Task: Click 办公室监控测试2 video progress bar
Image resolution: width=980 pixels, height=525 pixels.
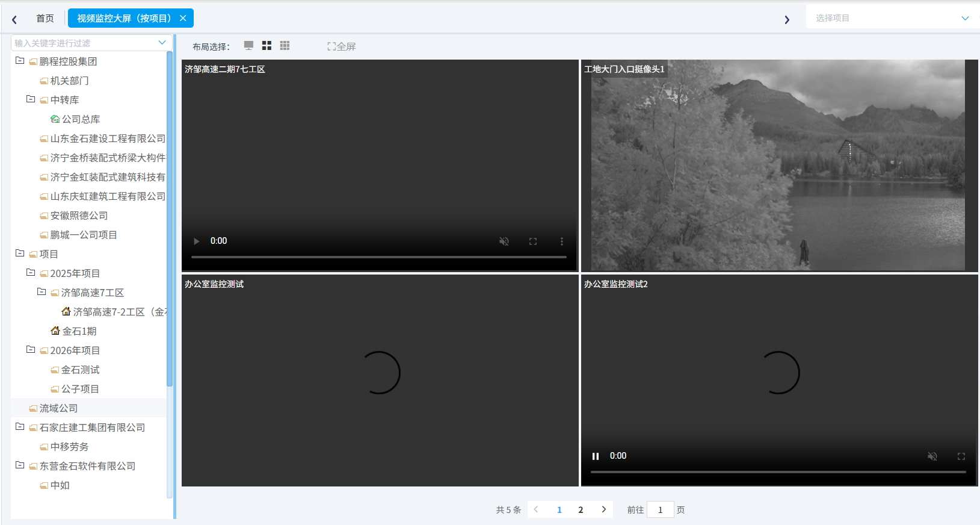Action: (x=778, y=472)
